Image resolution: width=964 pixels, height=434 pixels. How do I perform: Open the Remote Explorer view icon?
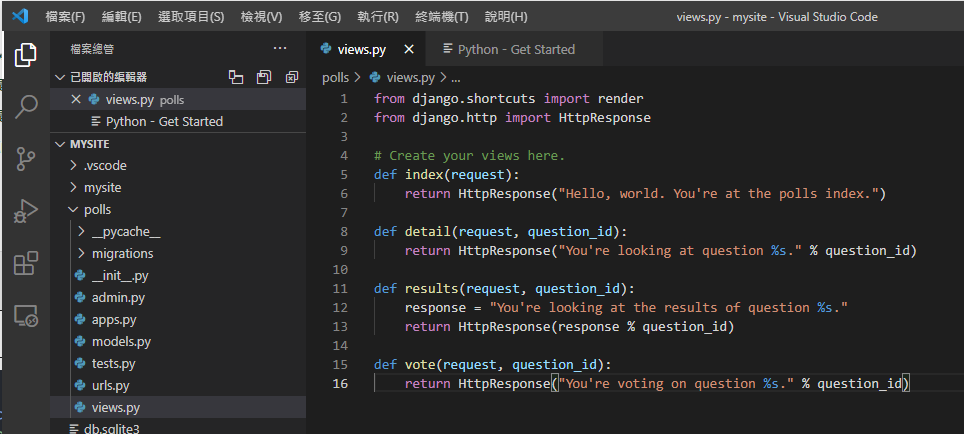tap(25, 317)
